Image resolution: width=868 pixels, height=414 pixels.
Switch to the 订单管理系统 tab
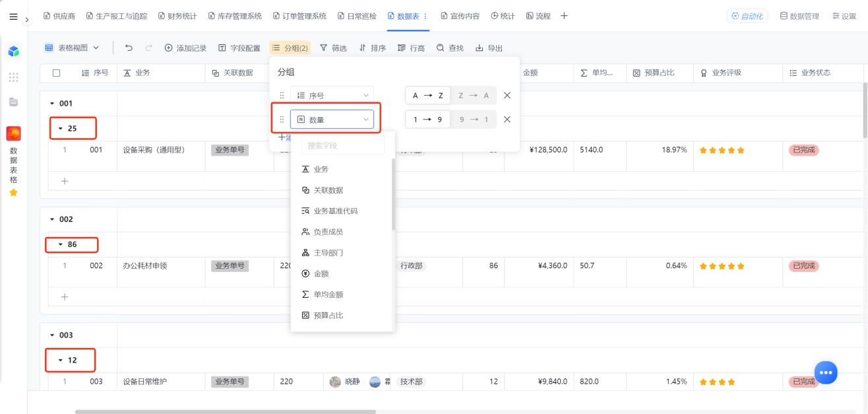[299, 16]
